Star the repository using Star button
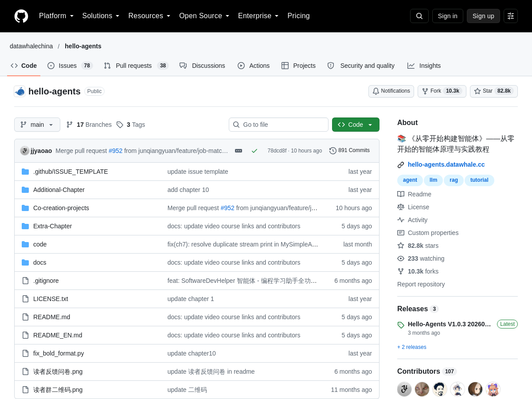Image resolution: width=532 pixels, height=399 pixels. (x=494, y=91)
